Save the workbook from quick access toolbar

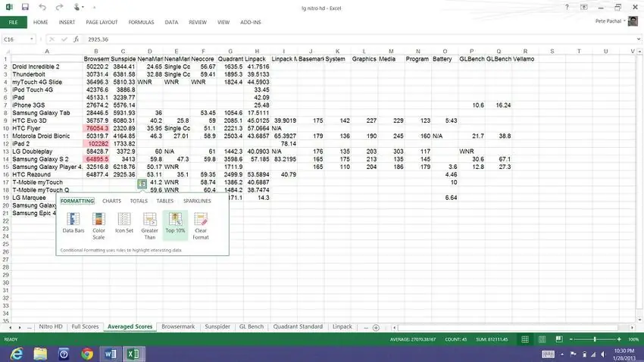point(25,7)
